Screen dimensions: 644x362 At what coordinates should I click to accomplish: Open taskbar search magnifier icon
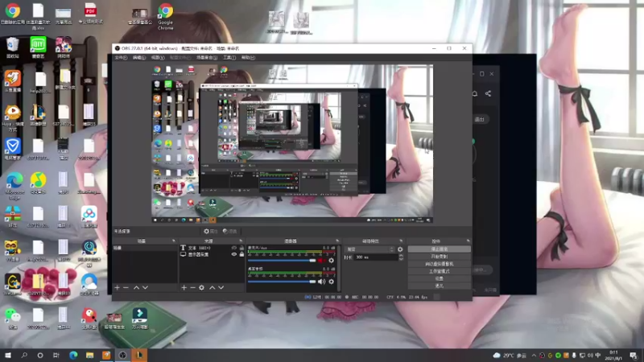(24, 355)
